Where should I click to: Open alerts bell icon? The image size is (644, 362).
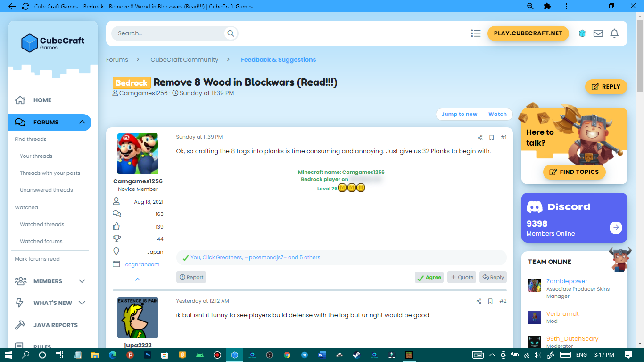(x=614, y=33)
